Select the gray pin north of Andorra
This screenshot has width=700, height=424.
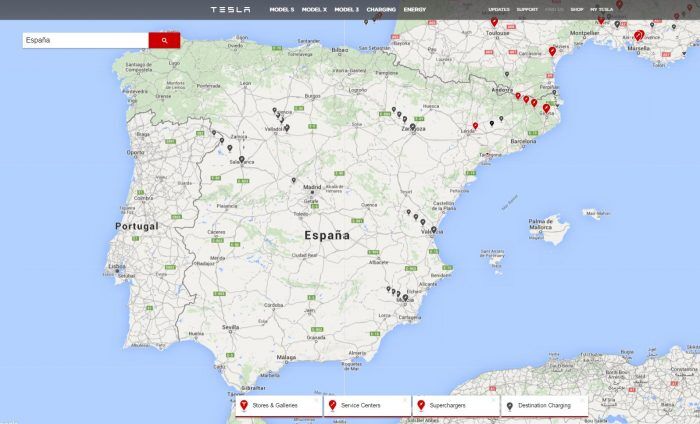(507, 74)
